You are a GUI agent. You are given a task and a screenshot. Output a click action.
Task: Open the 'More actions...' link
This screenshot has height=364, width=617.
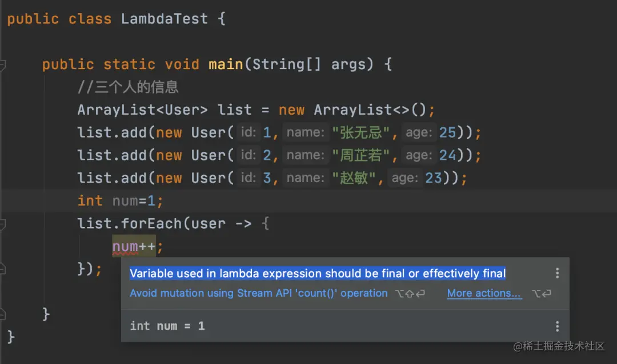point(484,293)
